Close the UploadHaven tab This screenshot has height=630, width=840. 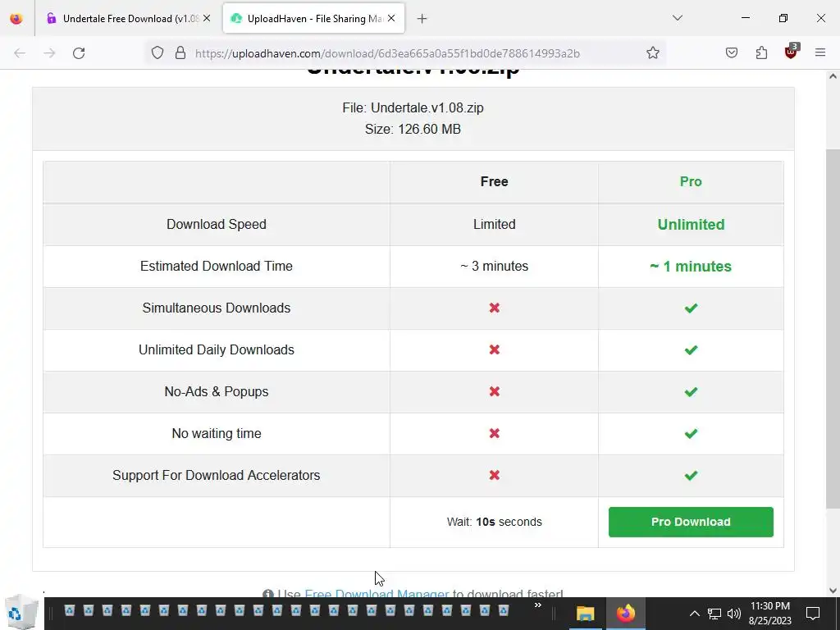coord(391,18)
